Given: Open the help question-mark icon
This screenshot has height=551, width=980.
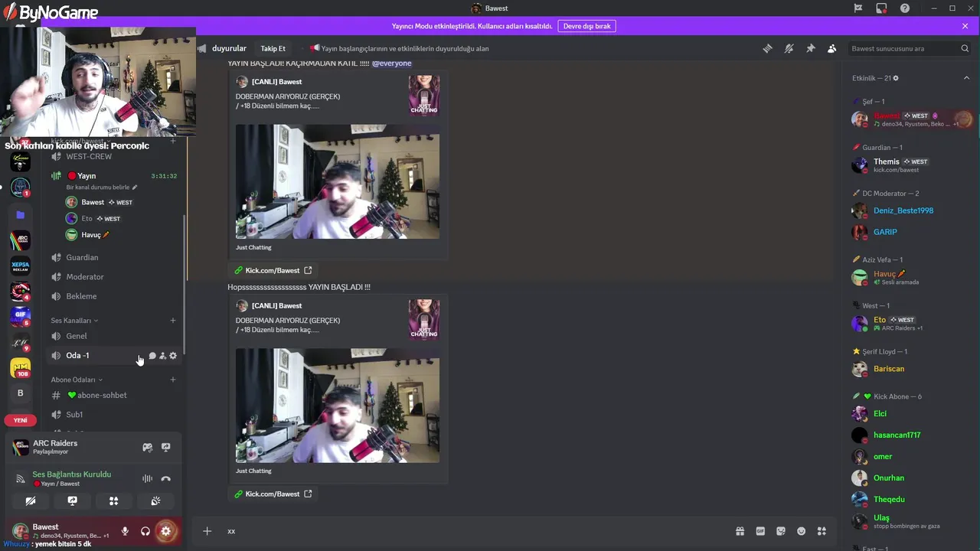Looking at the screenshot, I should coord(905,8).
